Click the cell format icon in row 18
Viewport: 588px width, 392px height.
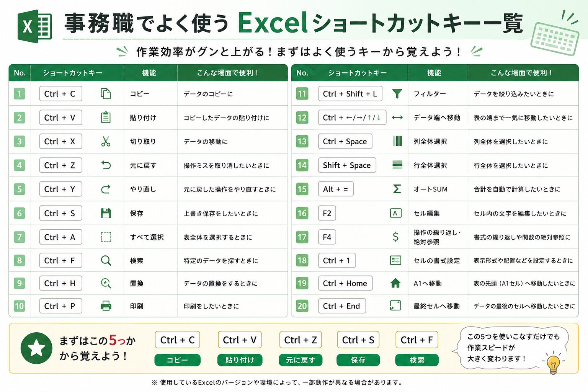(395, 261)
